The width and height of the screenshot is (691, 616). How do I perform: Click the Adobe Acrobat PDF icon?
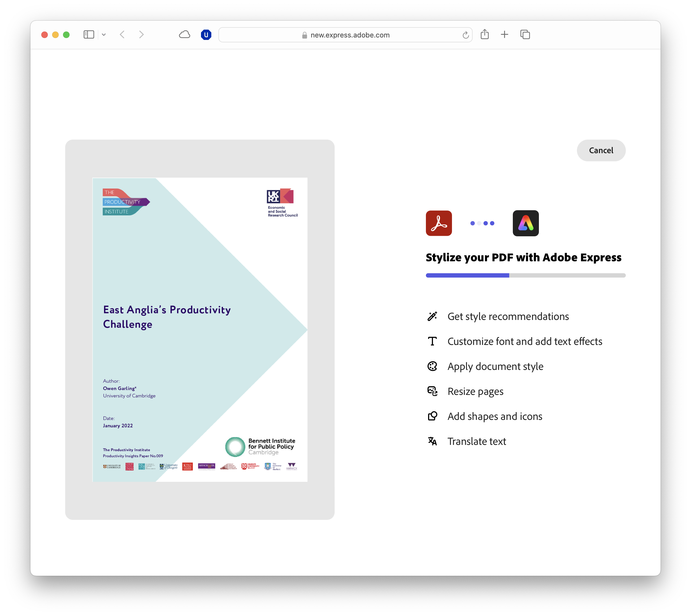click(439, 223)
